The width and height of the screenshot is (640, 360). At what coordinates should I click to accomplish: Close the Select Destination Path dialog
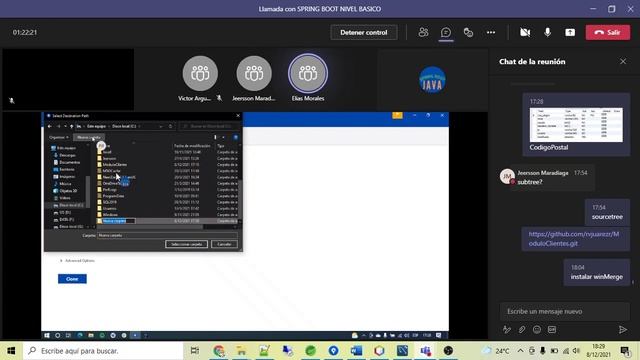[238, 116]
